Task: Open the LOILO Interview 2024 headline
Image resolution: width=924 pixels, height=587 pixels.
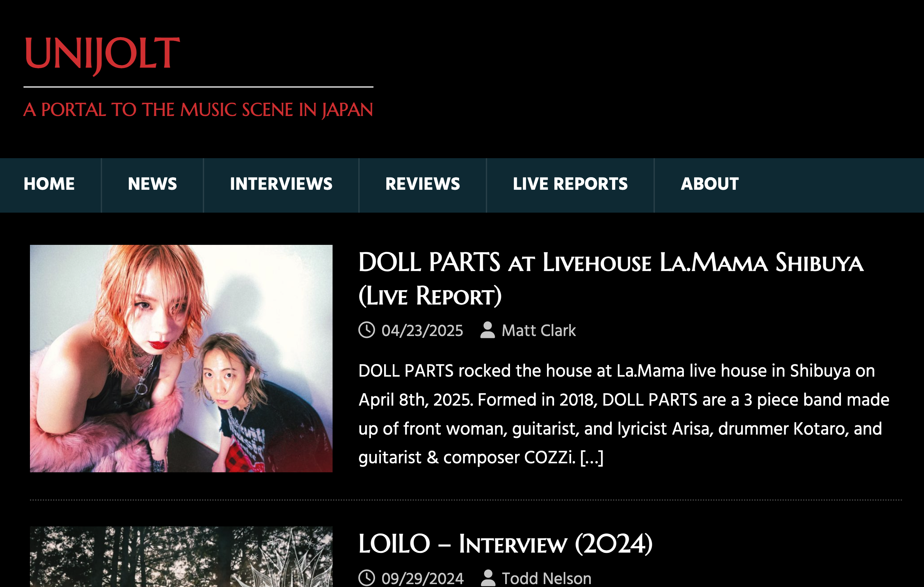Action: tap(505, 544)
